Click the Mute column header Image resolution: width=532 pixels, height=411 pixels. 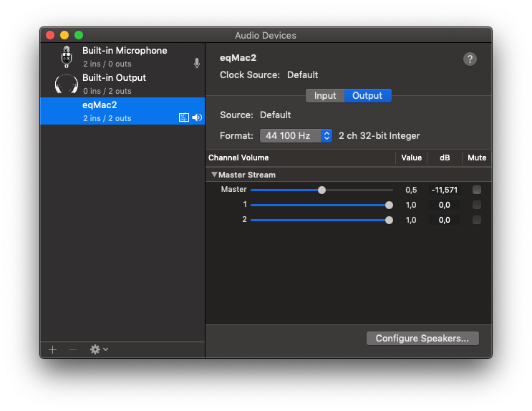477,158
